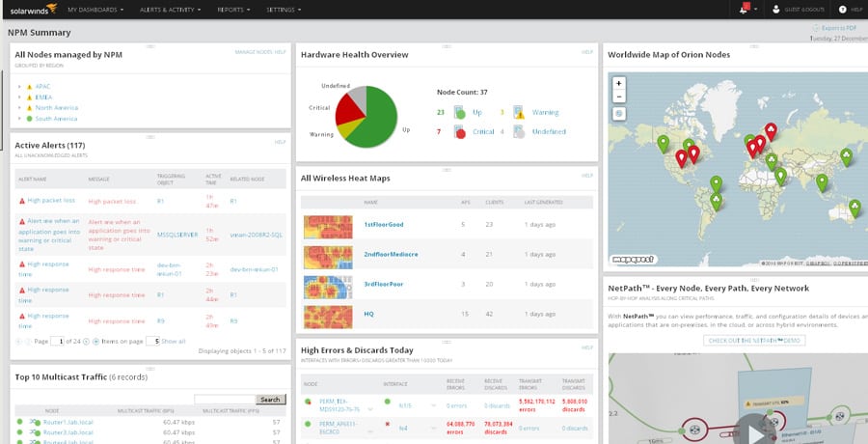Click the Help question mark icon
This screenshot has width=868, height=444.
[x=843, y=10]
